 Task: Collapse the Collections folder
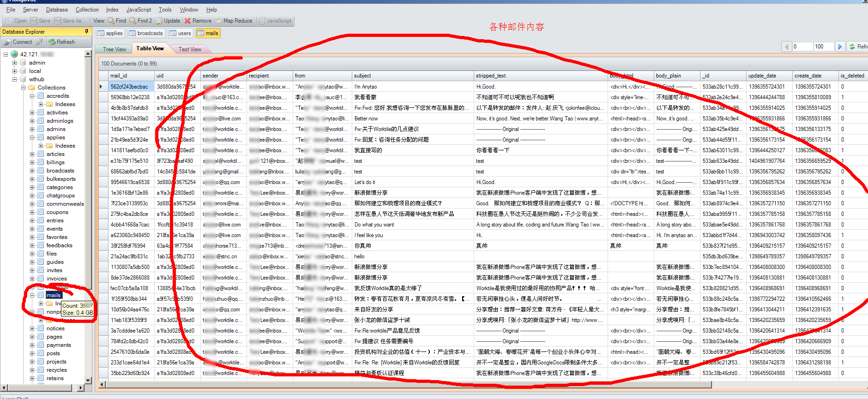(x=23, y=88)
